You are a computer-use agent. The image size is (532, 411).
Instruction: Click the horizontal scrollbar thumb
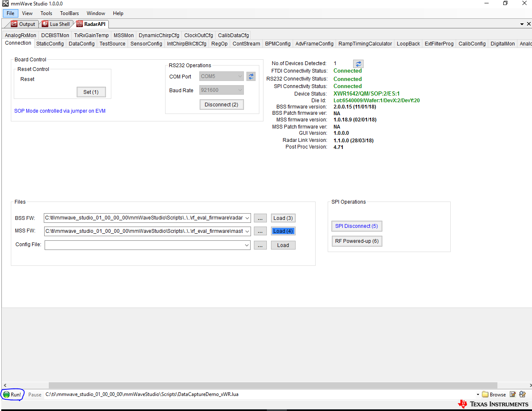click(273, 385)
